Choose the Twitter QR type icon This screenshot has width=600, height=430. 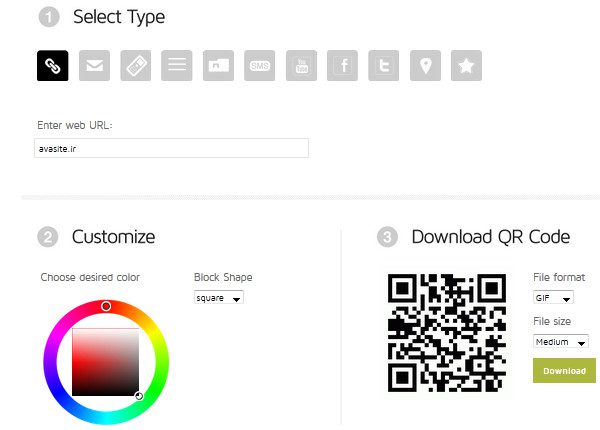(384, 65)
